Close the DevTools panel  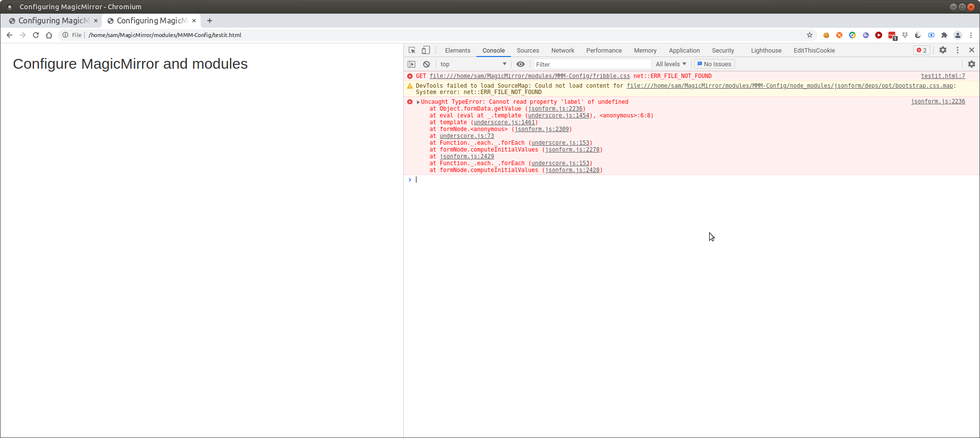point(972,50)
